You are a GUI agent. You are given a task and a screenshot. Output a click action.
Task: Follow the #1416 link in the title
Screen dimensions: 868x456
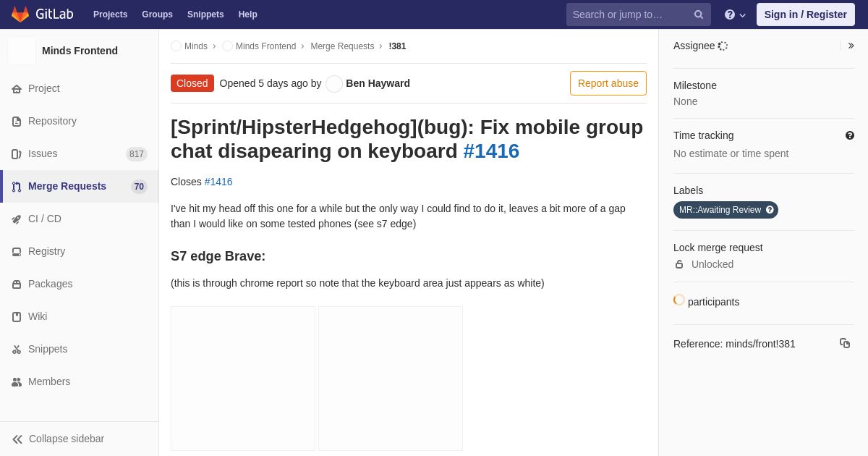(491, 151)
